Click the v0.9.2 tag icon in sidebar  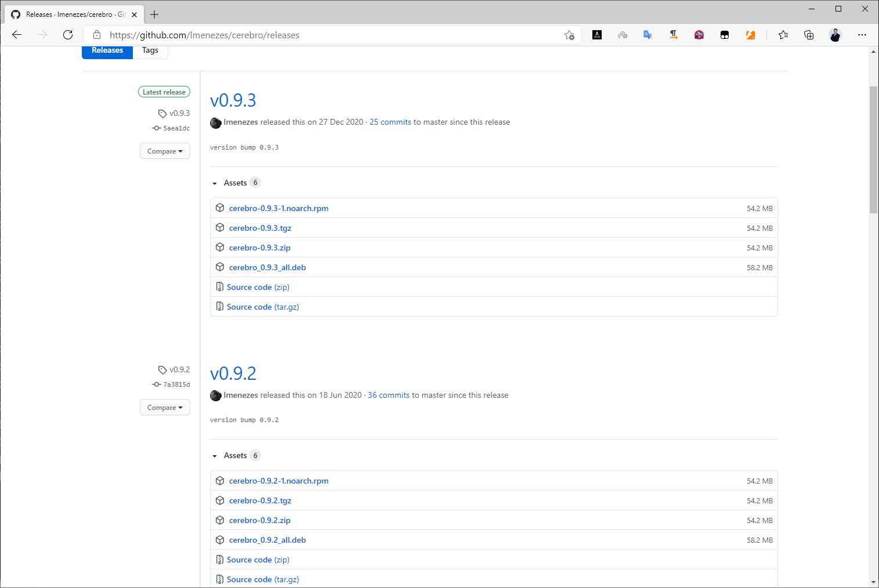coord(162,370)
